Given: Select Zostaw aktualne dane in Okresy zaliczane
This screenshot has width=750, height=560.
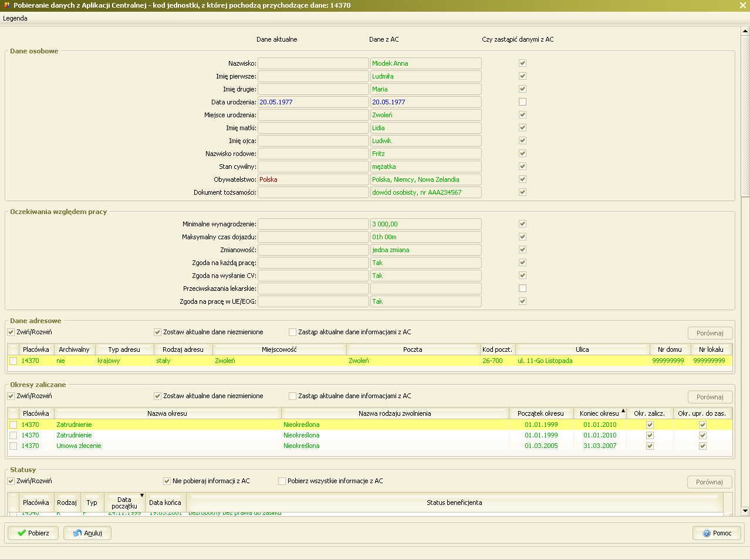Looking at the screenshot, I should (x=157, y=396).
